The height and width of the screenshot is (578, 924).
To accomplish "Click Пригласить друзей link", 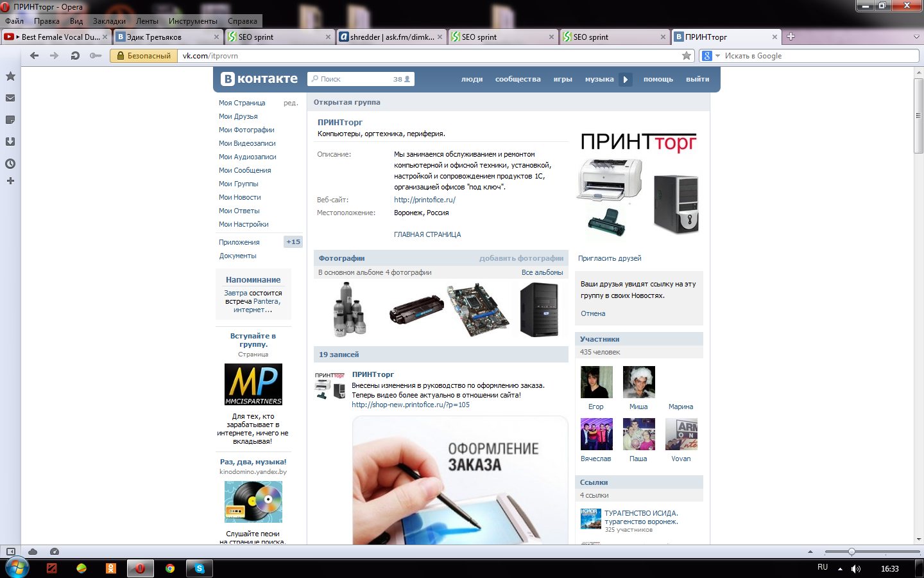I will click(x=610, y=258).
